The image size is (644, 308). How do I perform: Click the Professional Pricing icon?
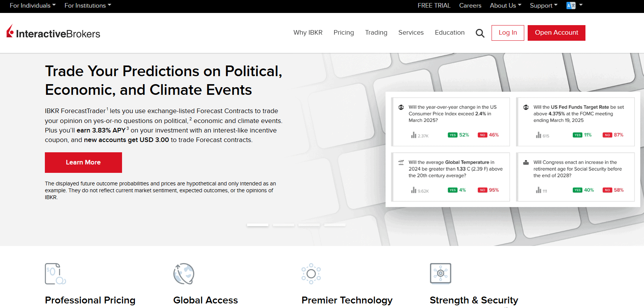click(56, 274)
